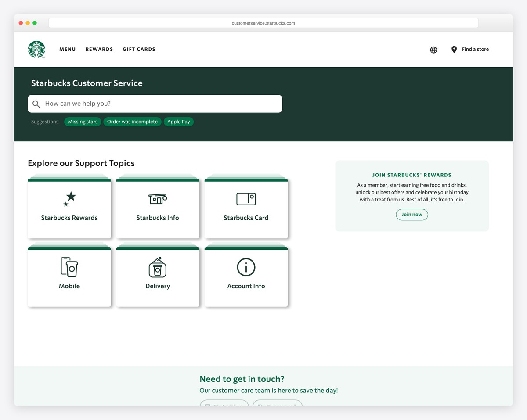Click the Starbucks siren logo
Image resolution: width=527 pixels, height=420 pixels.
[x=36, y=49]
